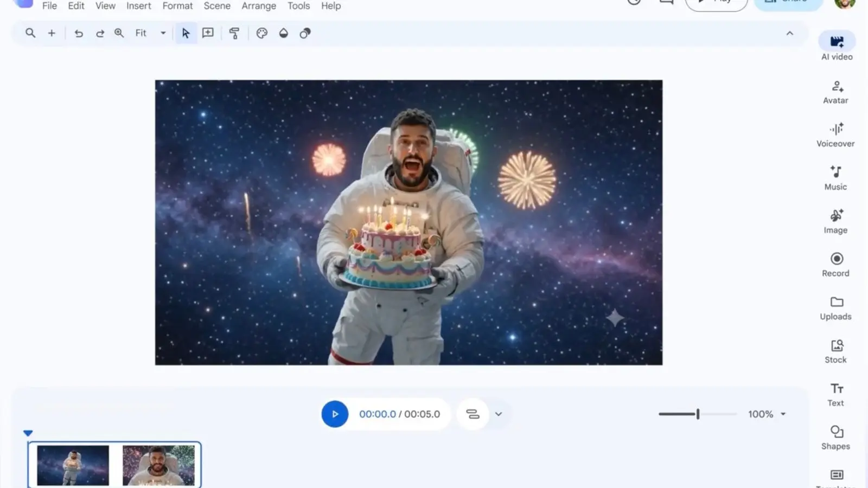
Task: Redo the last action
Action: click(100, 33)
